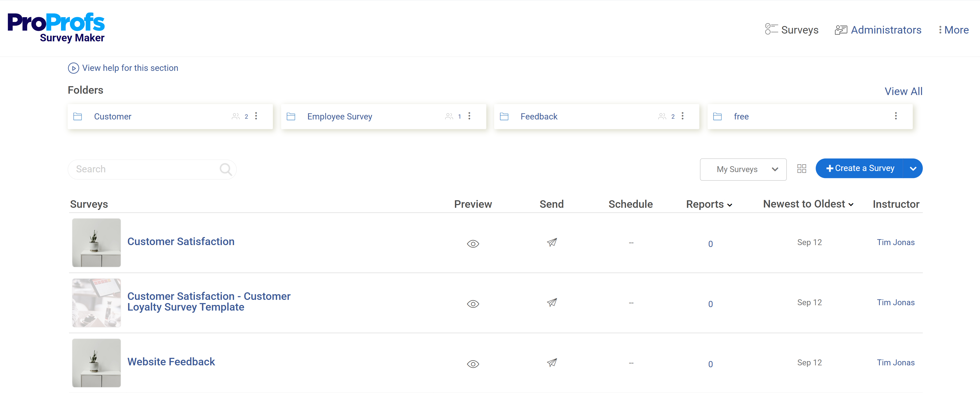Open the grid view layout icon

(x=802, y=168)
